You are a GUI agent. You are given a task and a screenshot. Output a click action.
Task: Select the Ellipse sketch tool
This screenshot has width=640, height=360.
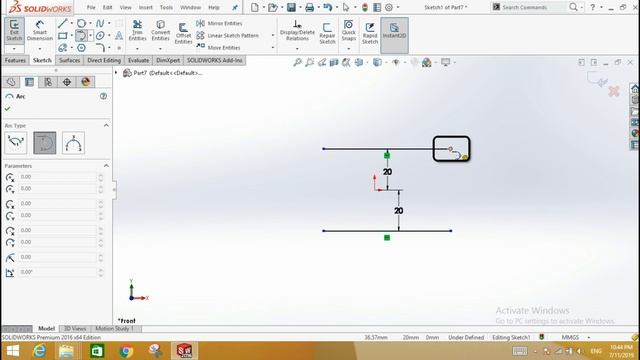[100, 36]
